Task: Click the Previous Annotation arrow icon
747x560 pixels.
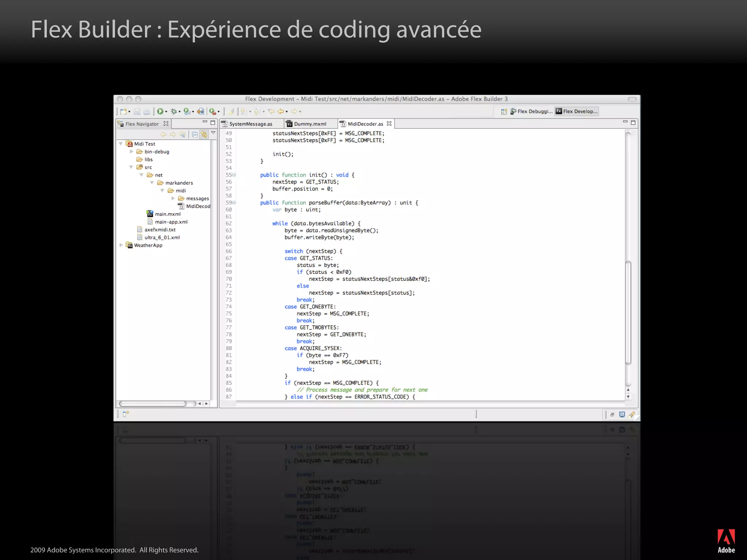Action: 256,112
